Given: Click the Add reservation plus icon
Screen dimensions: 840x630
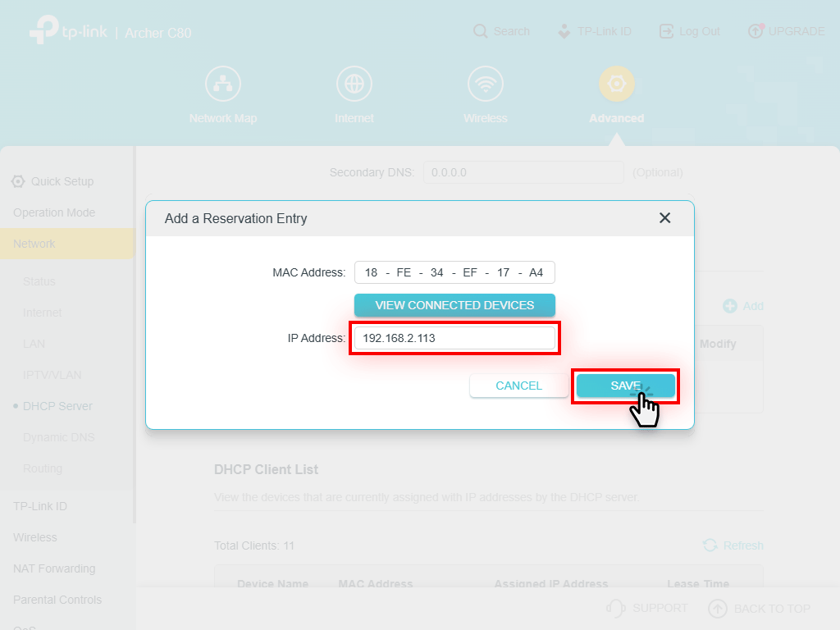Looking at the screenshot, I should (729, 306).
